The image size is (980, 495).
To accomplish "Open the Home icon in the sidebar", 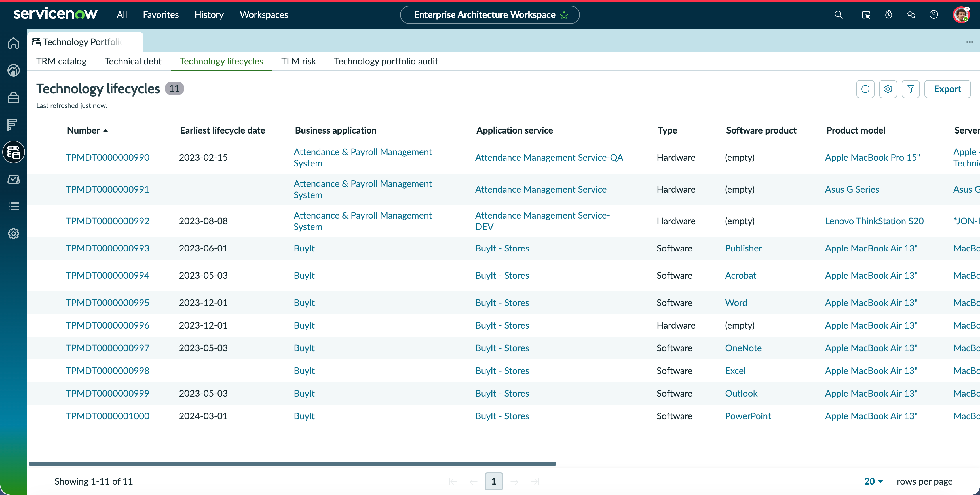I will [x=14, y=43].
